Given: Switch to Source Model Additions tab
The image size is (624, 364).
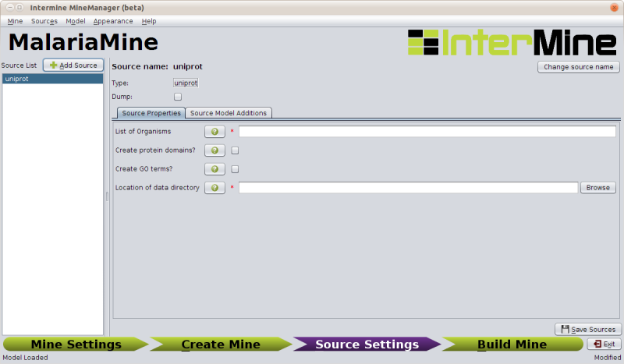Looking at the screenshot, I should pyautogui.click(x=229, y=113).
